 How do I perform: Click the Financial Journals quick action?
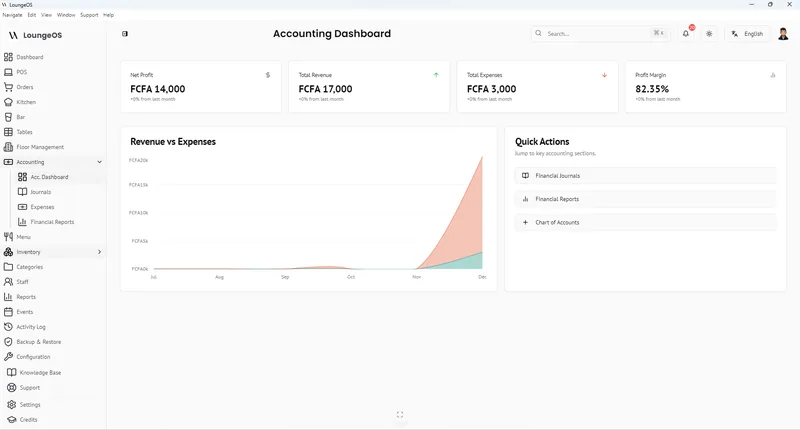645,175
